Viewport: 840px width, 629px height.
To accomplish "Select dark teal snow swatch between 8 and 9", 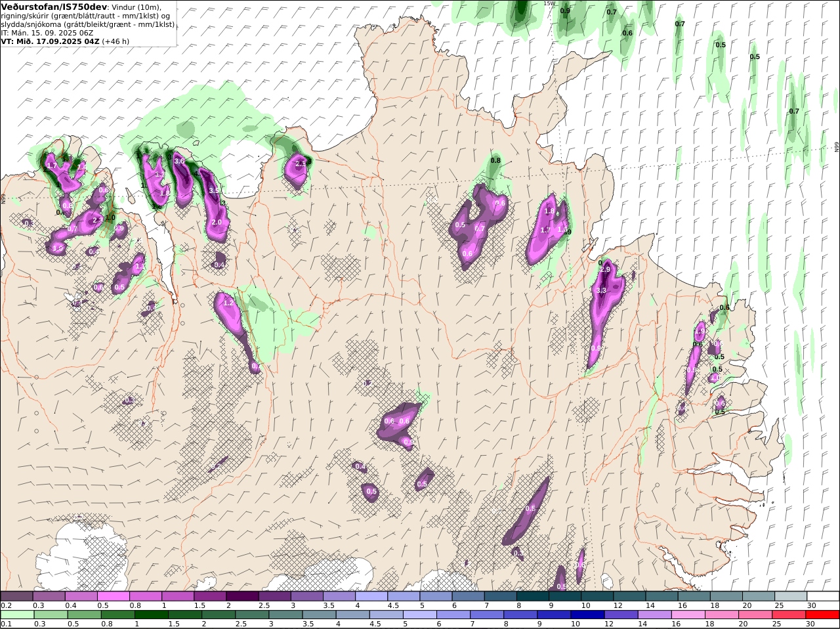I will tap(534, 596).
